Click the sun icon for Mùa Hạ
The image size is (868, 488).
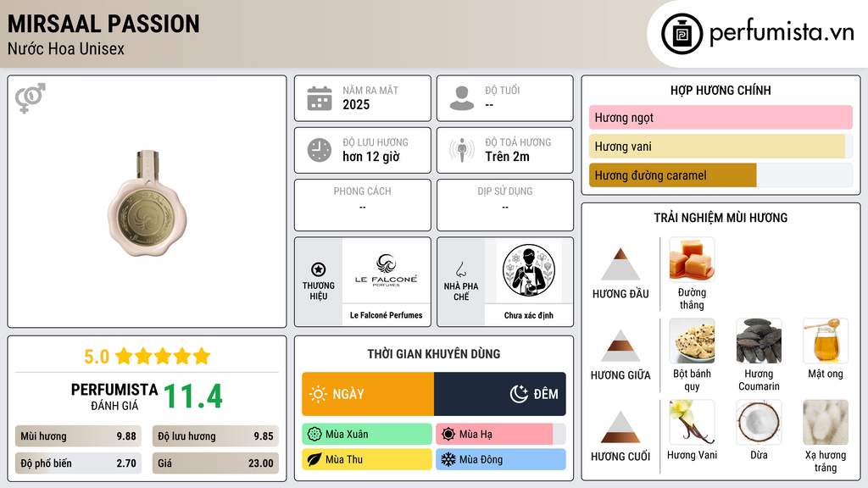pyautogui.click(x=448, y=435)
